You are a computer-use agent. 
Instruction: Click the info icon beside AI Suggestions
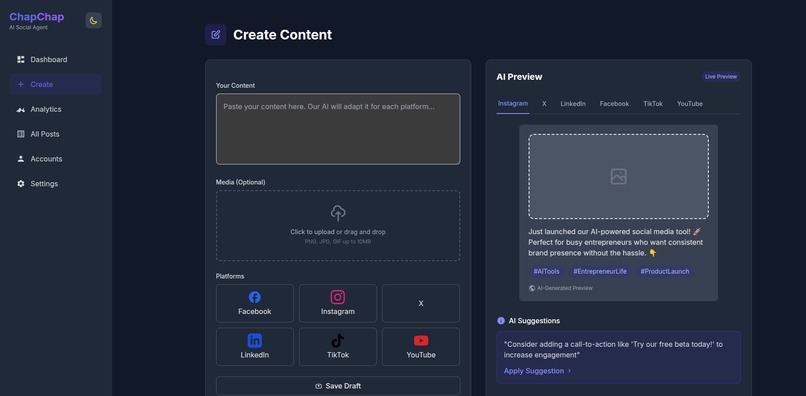pos(501,321)
